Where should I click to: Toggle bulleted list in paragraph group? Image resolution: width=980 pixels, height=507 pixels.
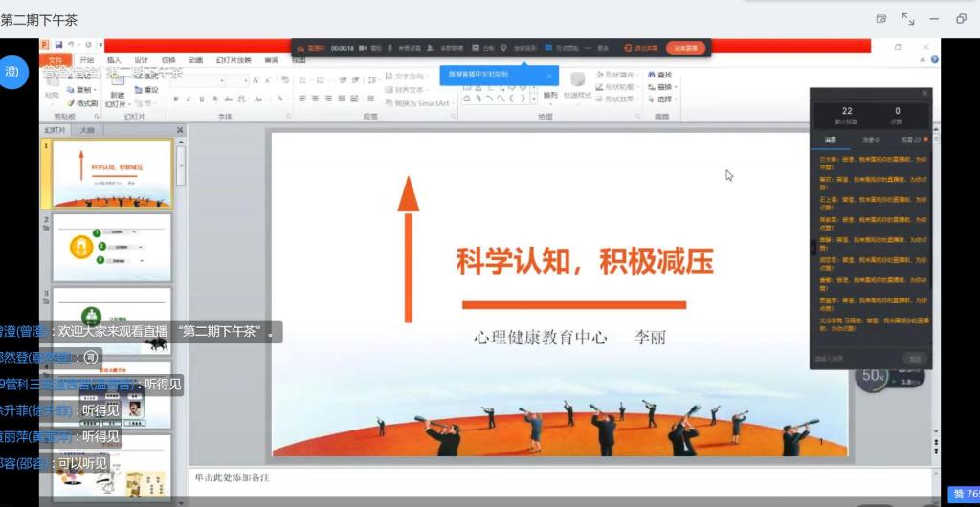(x=303, y=80)
